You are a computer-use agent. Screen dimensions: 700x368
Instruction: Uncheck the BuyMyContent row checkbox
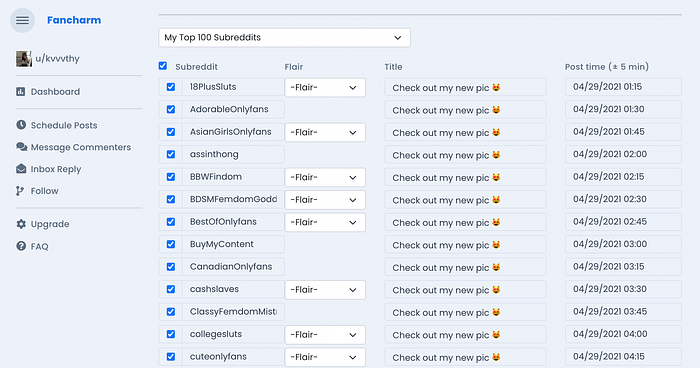(x=171, y=244)
